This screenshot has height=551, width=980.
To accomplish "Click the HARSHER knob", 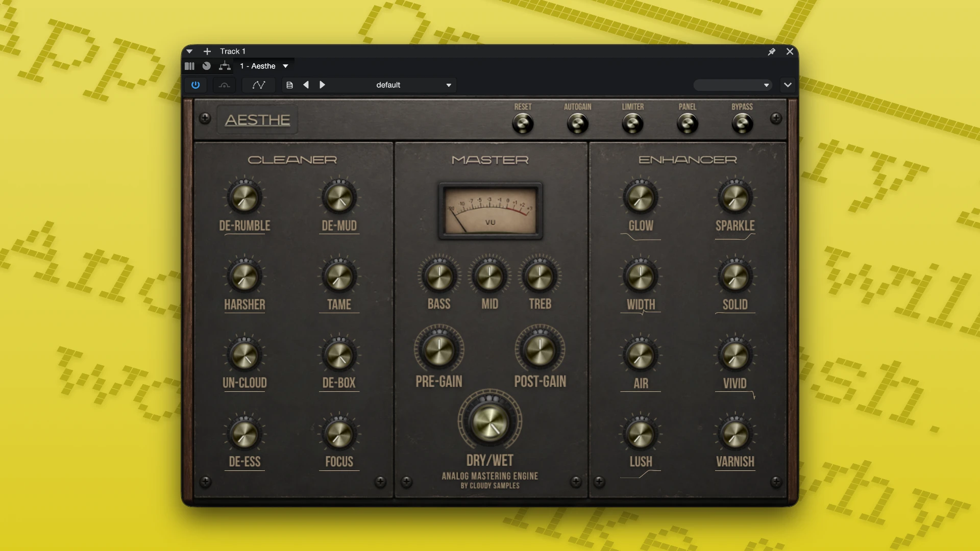I will coord(244,277).
